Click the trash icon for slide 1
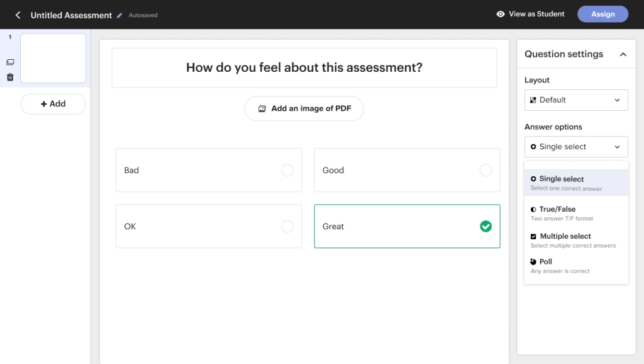644x364 pixels. click(x=10, y=77)
